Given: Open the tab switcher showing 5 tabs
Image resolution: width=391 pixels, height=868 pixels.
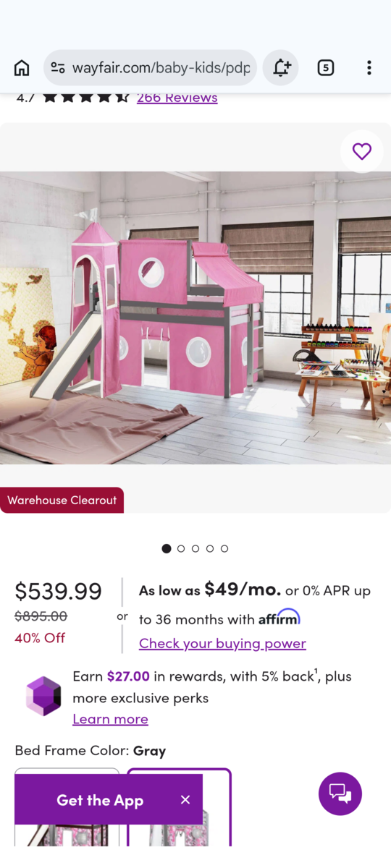Looking at the screenshot, I should [326, 68].
